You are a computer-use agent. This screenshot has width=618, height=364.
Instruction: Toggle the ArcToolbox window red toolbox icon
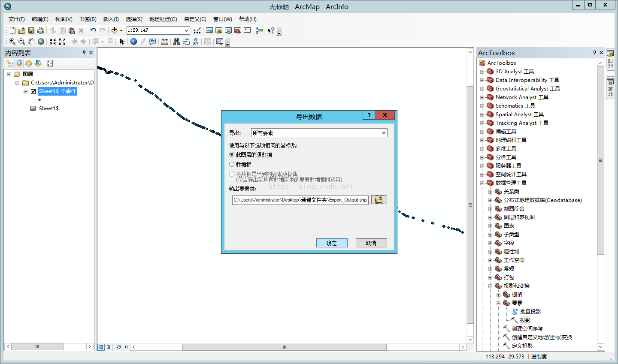coord(238,30)
